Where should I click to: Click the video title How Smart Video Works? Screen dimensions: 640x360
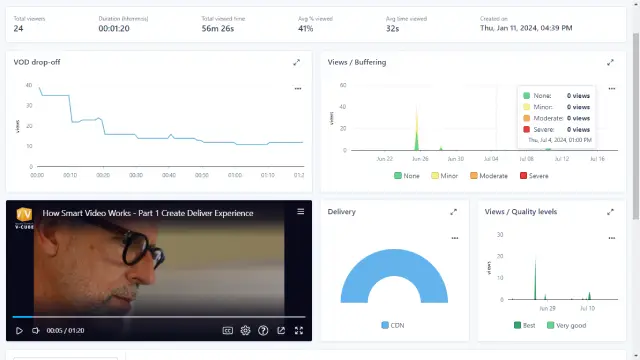(x=148, y=213)
